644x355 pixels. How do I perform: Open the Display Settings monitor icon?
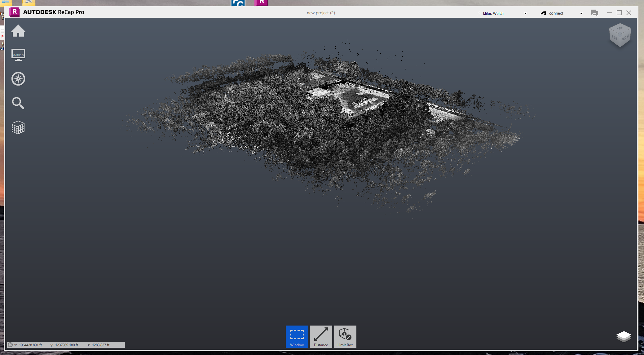pyautogui.click(x=18, y=55)
